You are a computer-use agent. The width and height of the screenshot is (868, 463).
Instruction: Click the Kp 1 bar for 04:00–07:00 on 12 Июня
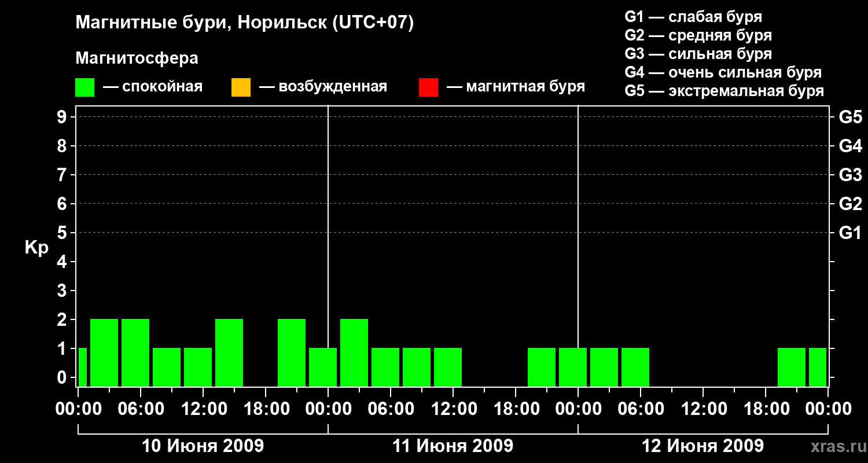[x=635, y=367]
